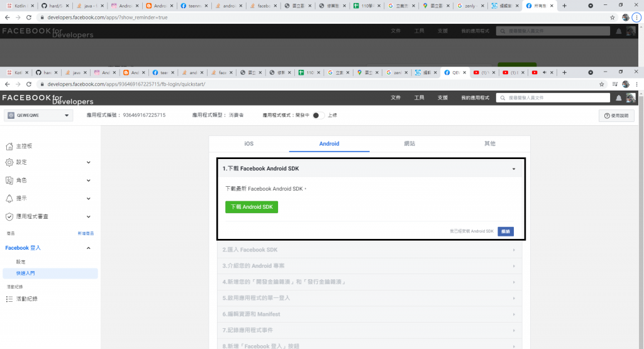Go back in the front browser window

click(7, 84)
